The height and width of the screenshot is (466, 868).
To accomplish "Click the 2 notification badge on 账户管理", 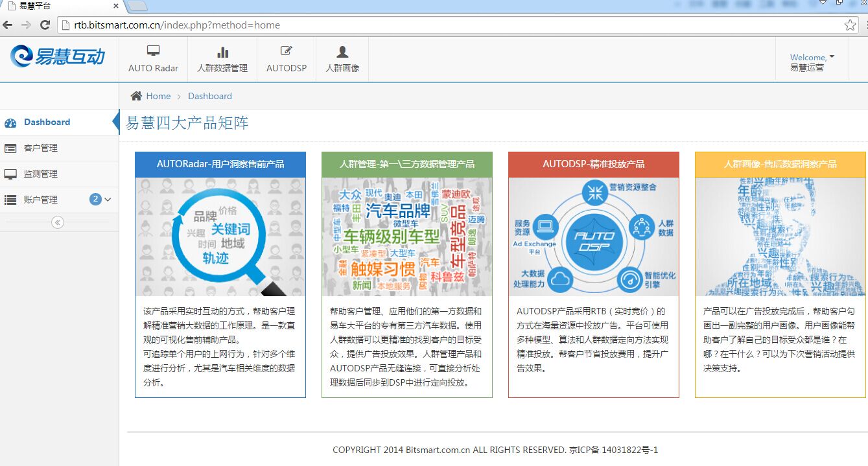I will (x=95, y=200).
